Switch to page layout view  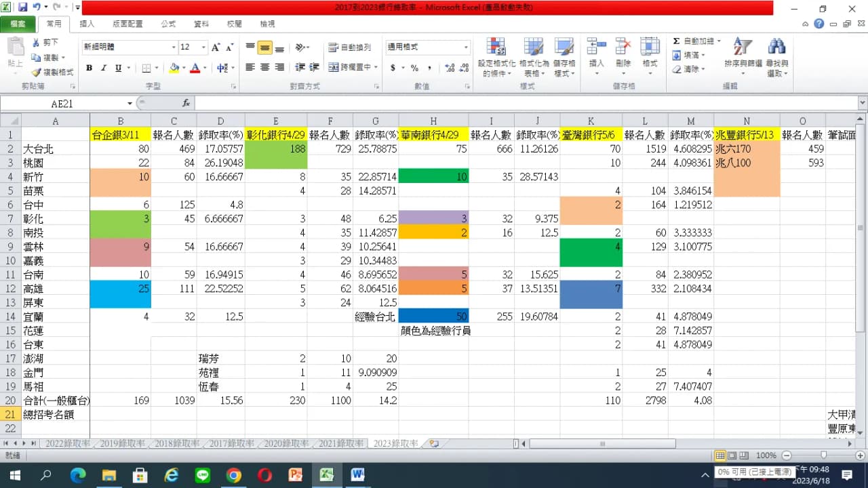[x=732, y=455]
